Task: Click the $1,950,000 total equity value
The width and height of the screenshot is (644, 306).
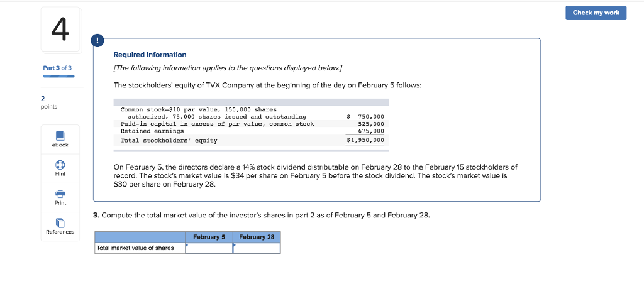Action: coord(365,141)
